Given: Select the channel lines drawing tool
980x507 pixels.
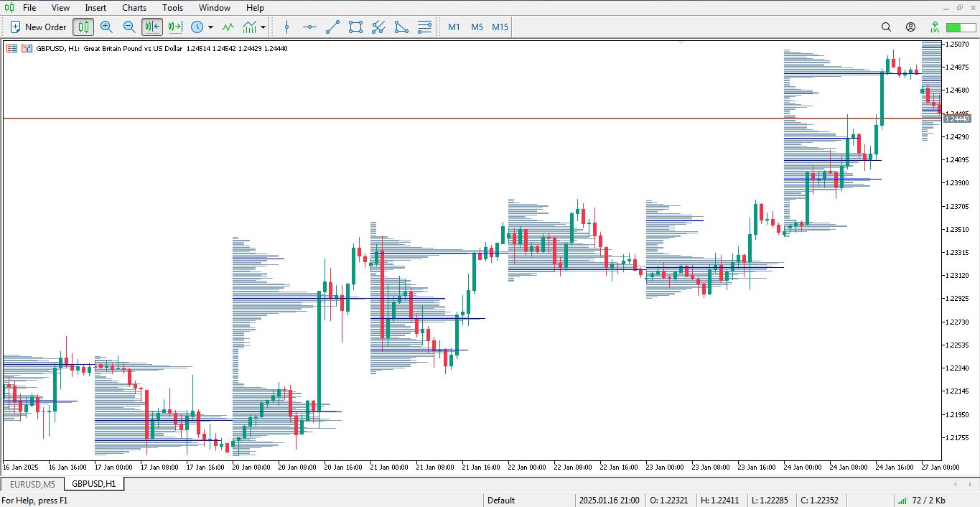Looking at the screenshot, I should click(378, 27).
